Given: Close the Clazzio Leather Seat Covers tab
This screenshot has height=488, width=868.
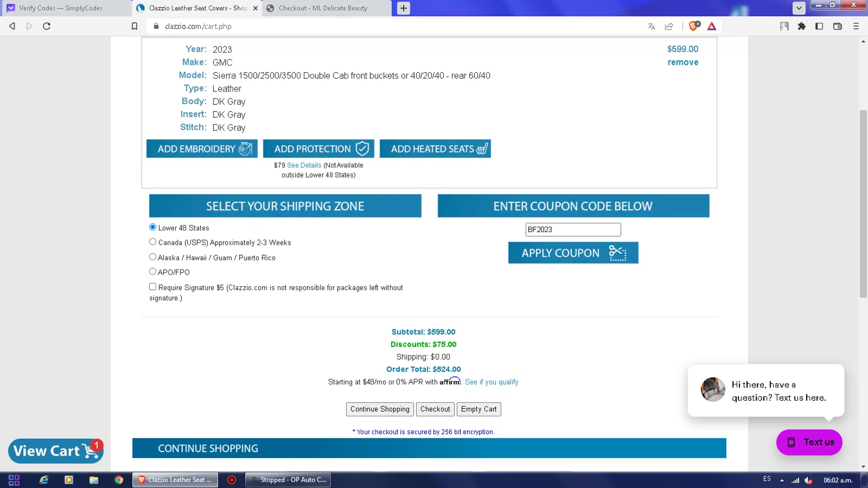Looking at the screenshot, I should [x=255, y=8].
